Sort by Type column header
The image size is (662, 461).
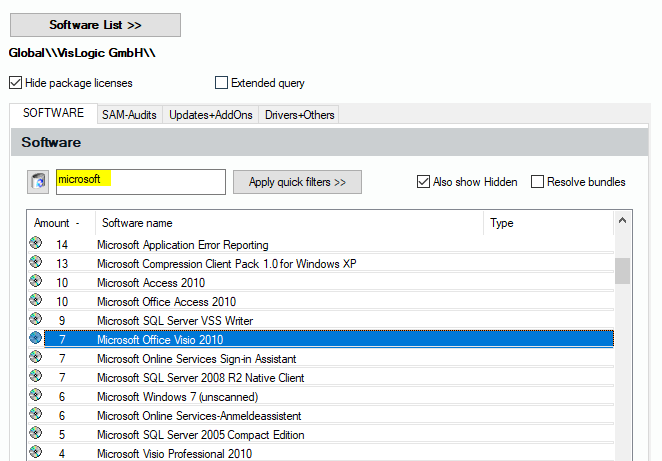(x=548, y=223)
